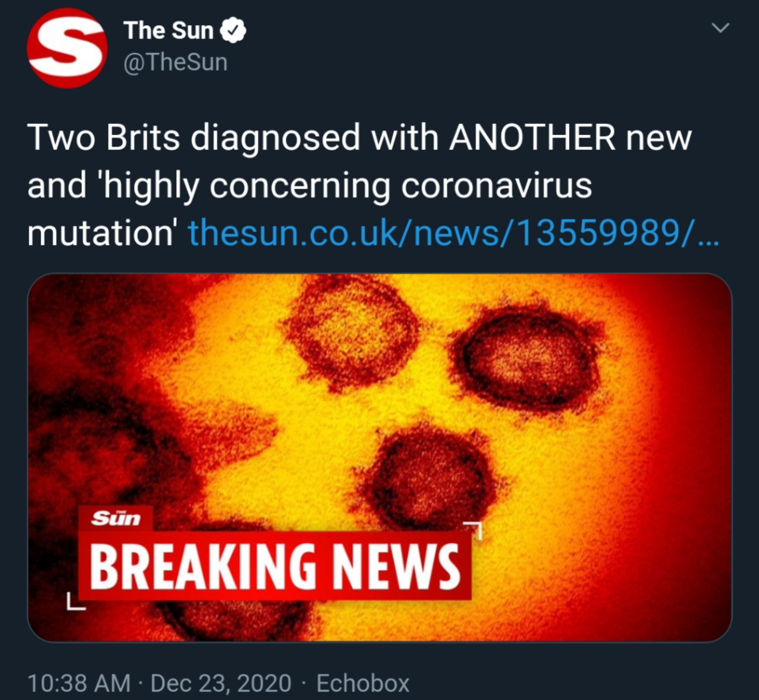Visit the @TheSun handle
The image size is (759, 700).
pos(175,62)
